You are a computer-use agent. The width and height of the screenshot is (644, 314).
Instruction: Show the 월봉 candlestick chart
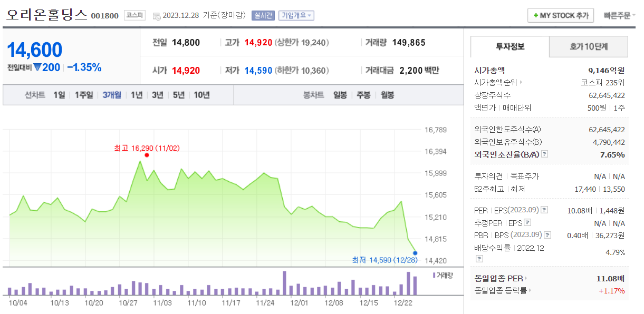387,95
